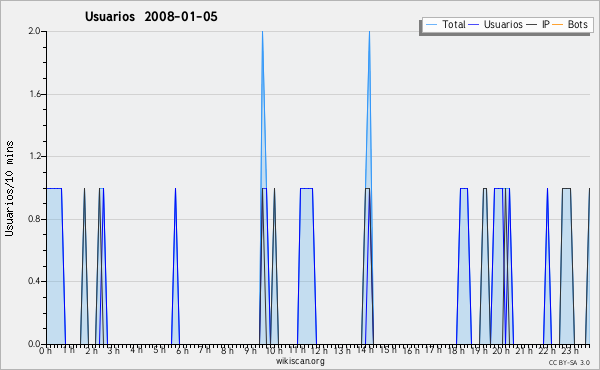The height and width of the screenshot is (370, 600).
Task: Select the 'IP' legend entry
Action: 546,24
